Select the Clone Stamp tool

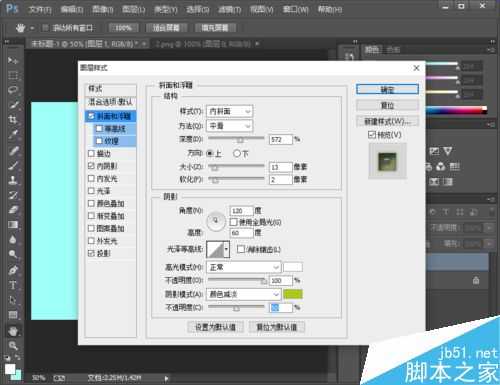coord(13,180)
